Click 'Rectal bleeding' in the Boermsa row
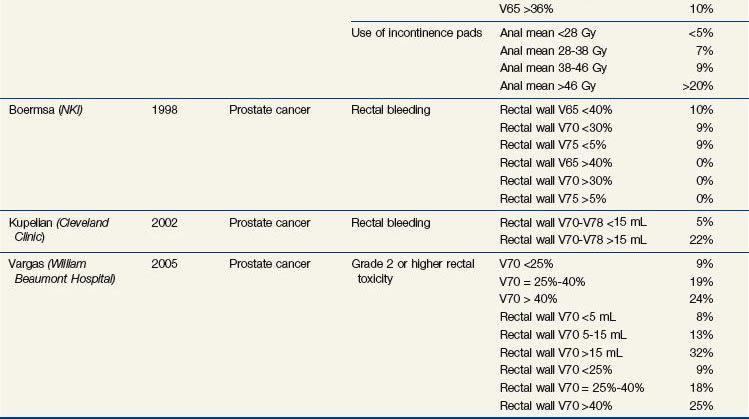The width and height of the screenshot is (749, 419). tap(397, 108)
